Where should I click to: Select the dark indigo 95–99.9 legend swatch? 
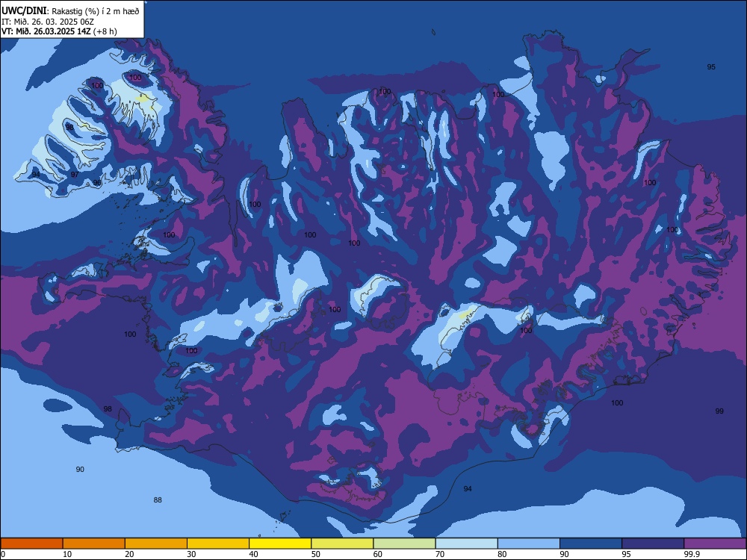pyautogui.click(x=653, y=544)
